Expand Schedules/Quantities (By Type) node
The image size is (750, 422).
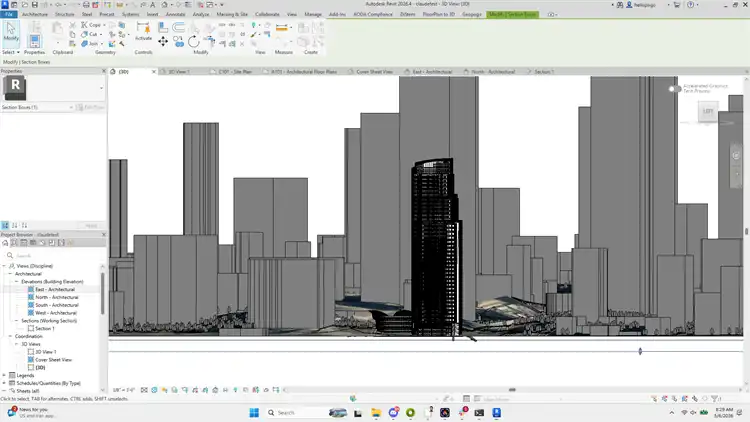coord(4,383)
